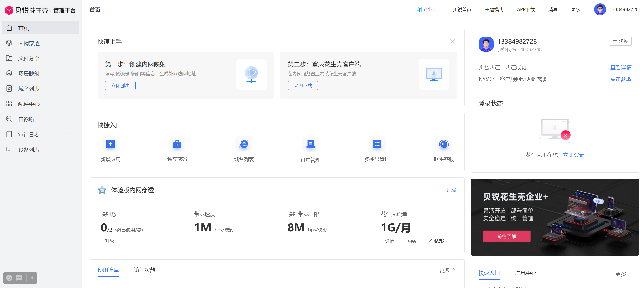Viewport: 644px width, 288px height.
Task: Click 前往了解 on enterprise banner
Action: (x=507, y=236)
